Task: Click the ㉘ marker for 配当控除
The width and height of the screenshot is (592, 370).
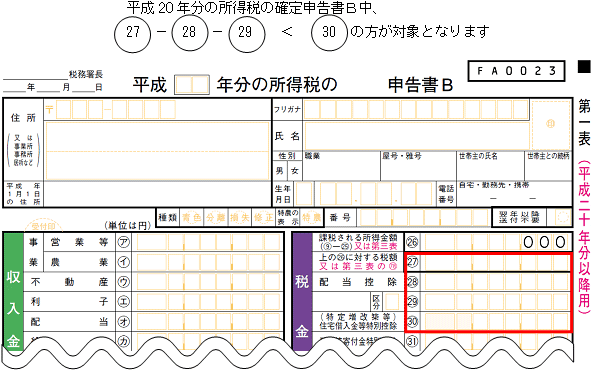Action: tap(412, 282)
